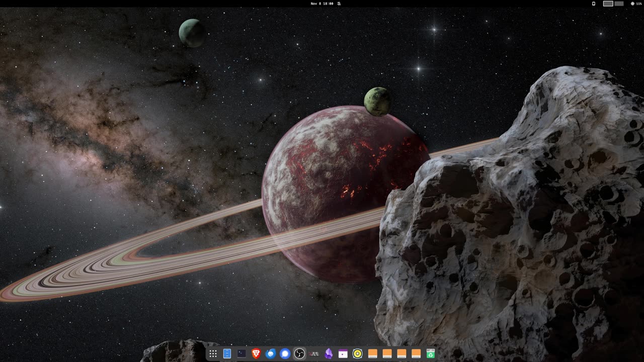Open Thunderbird mail from the dock
The height and width of the screenshot is (362, 644).
click(271, 354)
